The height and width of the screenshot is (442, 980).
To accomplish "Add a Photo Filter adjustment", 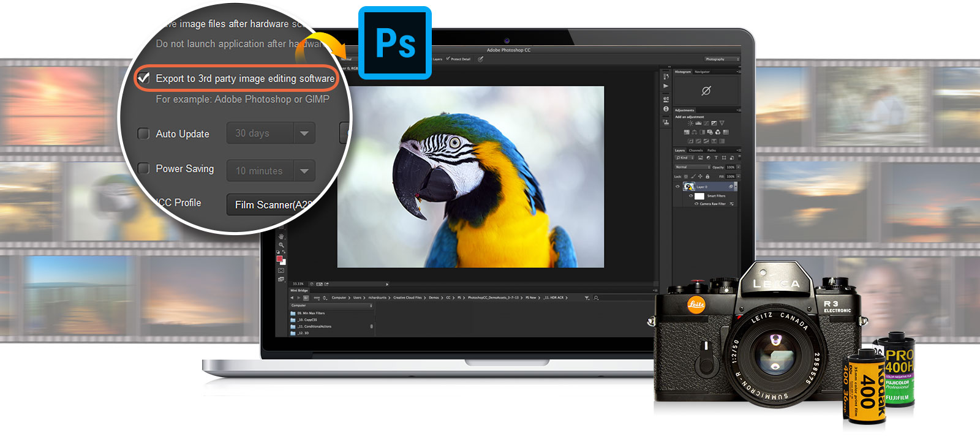I will click(710, 132).
